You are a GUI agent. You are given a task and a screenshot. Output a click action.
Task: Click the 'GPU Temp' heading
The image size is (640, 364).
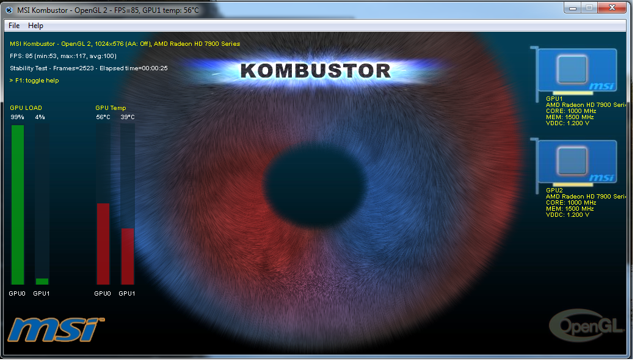point(111,107)
